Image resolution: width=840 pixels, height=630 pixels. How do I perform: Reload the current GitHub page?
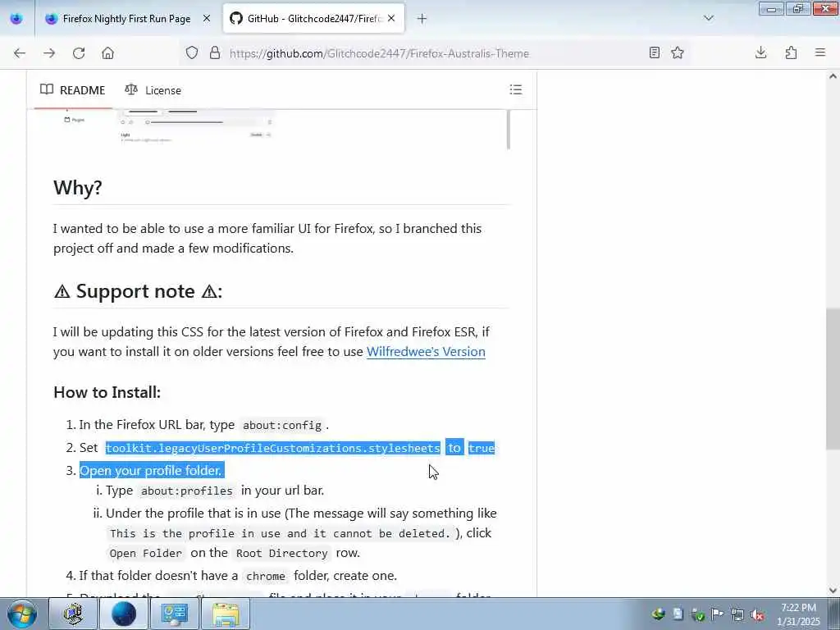coord(79,53)
